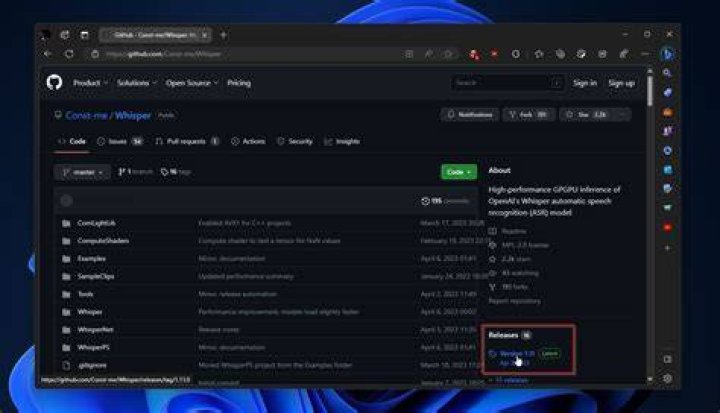Image resolution: width=720 pixels, height=413 pixels.
Task: Click the GitHub Octocat logo
Action: pos(54,83)
